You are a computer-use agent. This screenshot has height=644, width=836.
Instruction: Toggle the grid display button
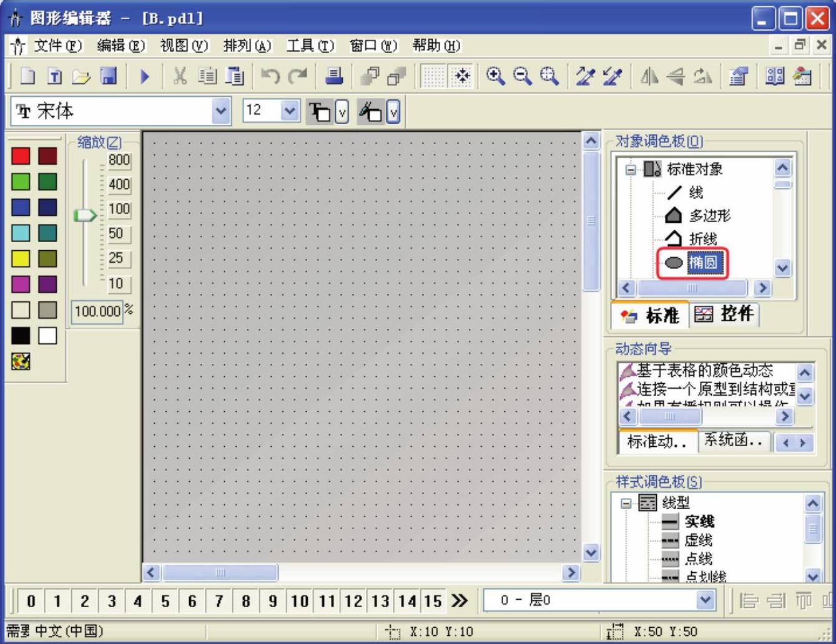(x=434, y=76)
